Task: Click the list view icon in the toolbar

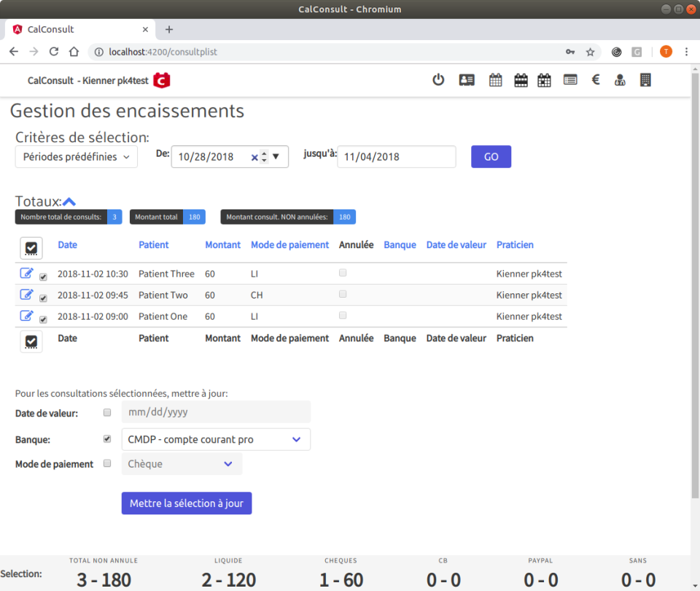Action: pyautogui.click(x=569, y=80)
